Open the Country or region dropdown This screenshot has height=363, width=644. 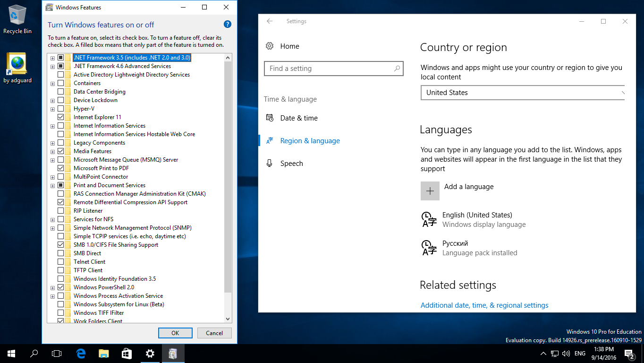(x=523, y=93)
